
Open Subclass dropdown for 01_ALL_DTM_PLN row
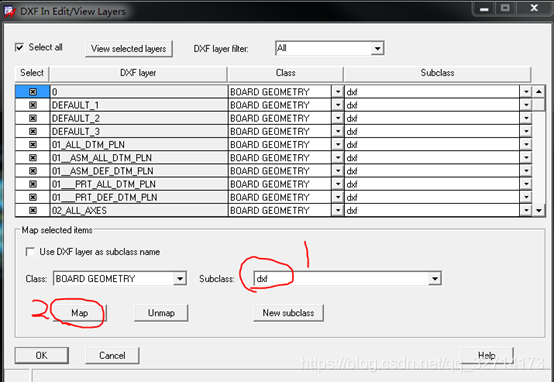pos(526,145)
